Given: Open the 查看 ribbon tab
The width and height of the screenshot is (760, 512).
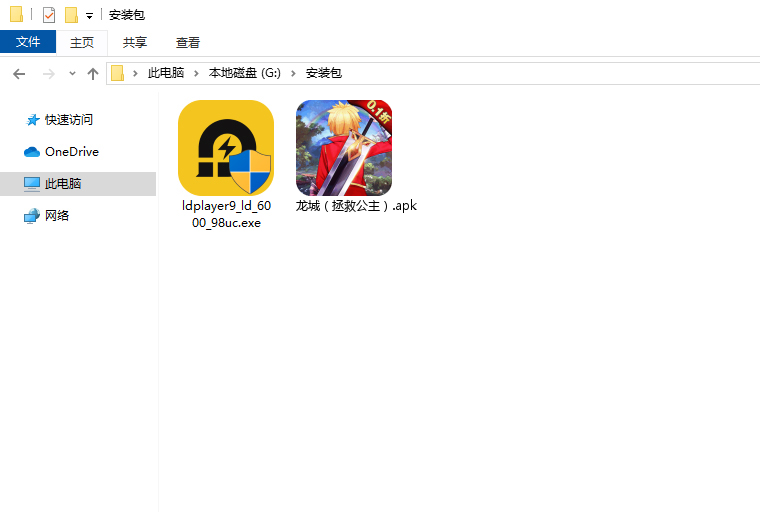Looking at the screenshot, I should coord(188,42).
